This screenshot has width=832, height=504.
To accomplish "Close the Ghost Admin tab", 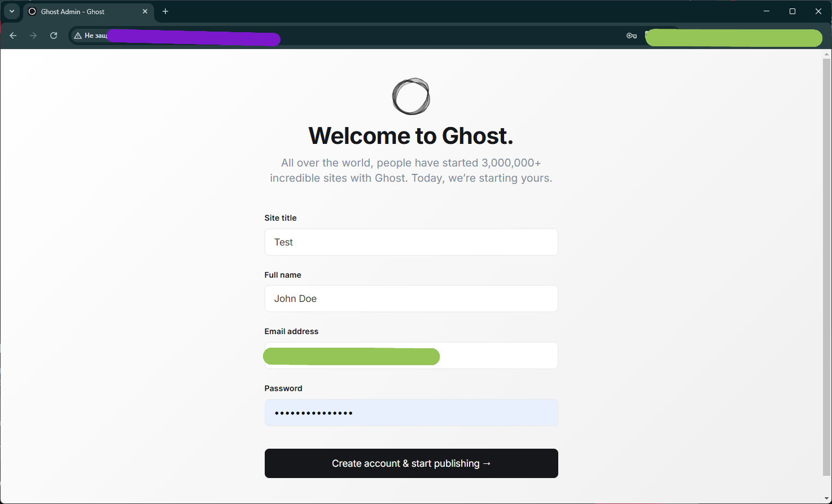I will point(145,11).
